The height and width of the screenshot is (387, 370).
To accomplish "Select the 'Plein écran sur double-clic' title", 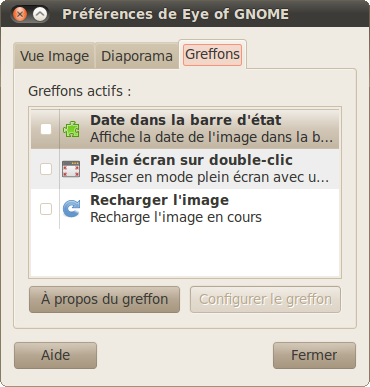I will coord(191,160).
